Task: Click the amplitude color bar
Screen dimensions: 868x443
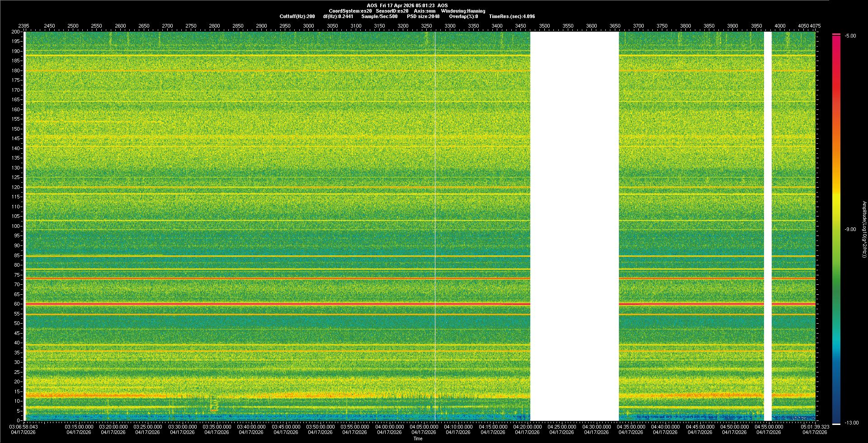Action: point(836,226)
